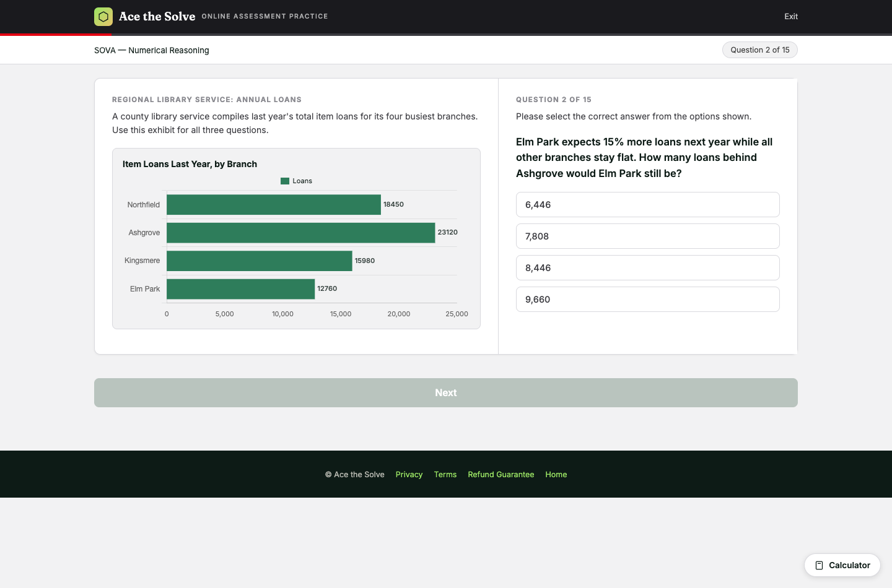The height and width of the screenshot is (588, 892).
Task: Click the 10,000 x-axis tick label
Action: click(282, 314)
